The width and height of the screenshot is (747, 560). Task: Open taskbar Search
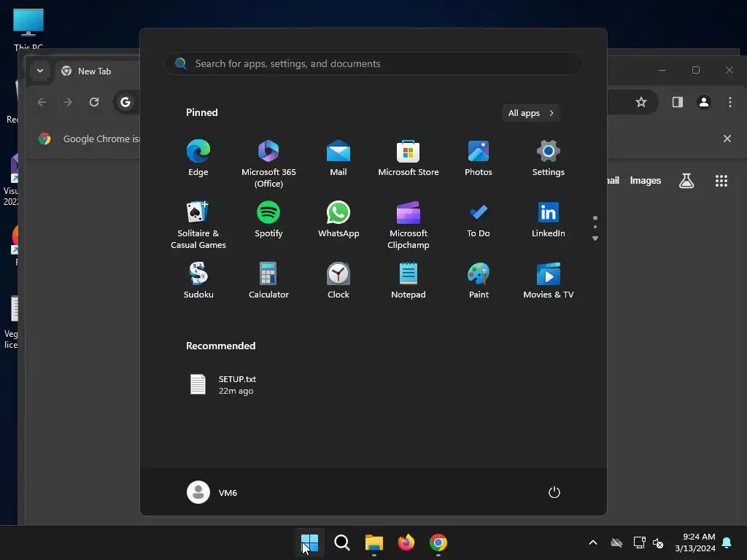pos(341,542)
